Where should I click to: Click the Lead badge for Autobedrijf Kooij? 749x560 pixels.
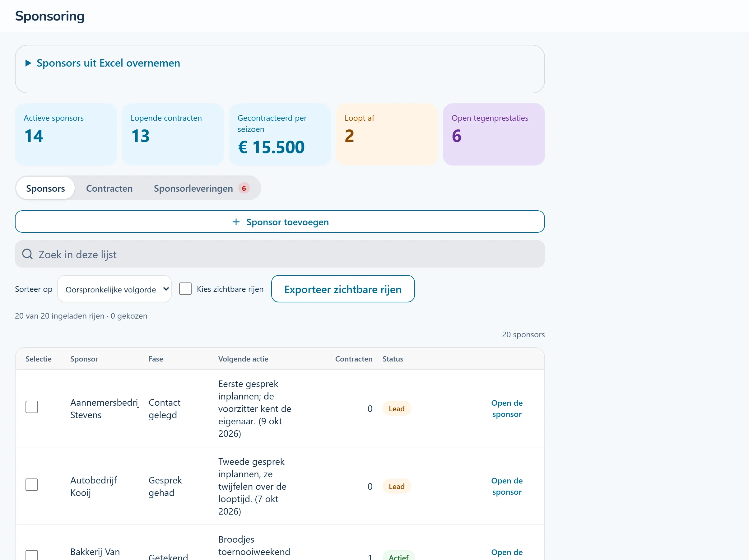tap(397, 487)
